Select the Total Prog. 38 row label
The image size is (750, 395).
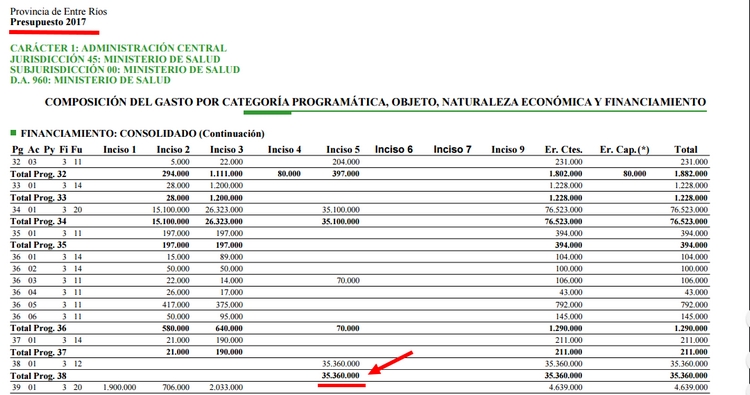(x=38, y=376)
